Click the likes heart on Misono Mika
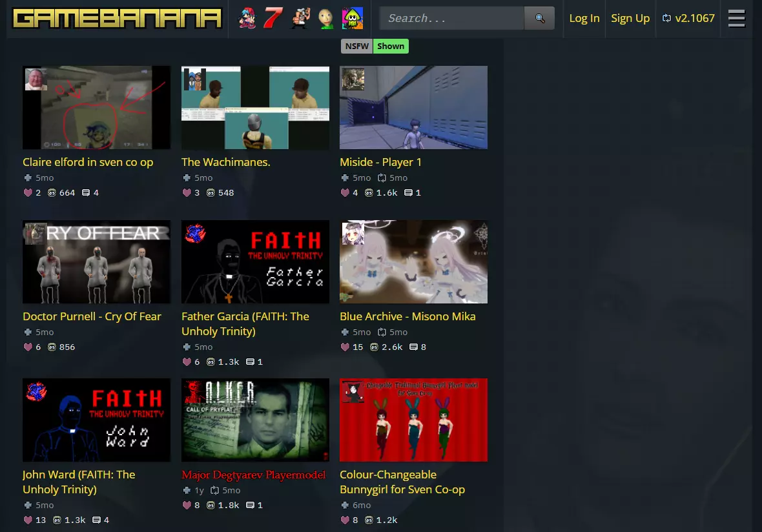 pos(345,347)
